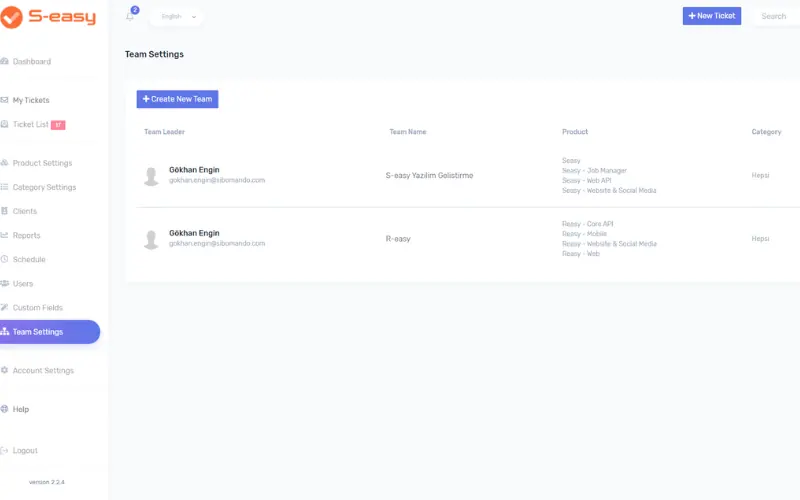The image size is (800, 500).
Task: Click the Dashboard sidebar icon
Action: click(4, 61)
